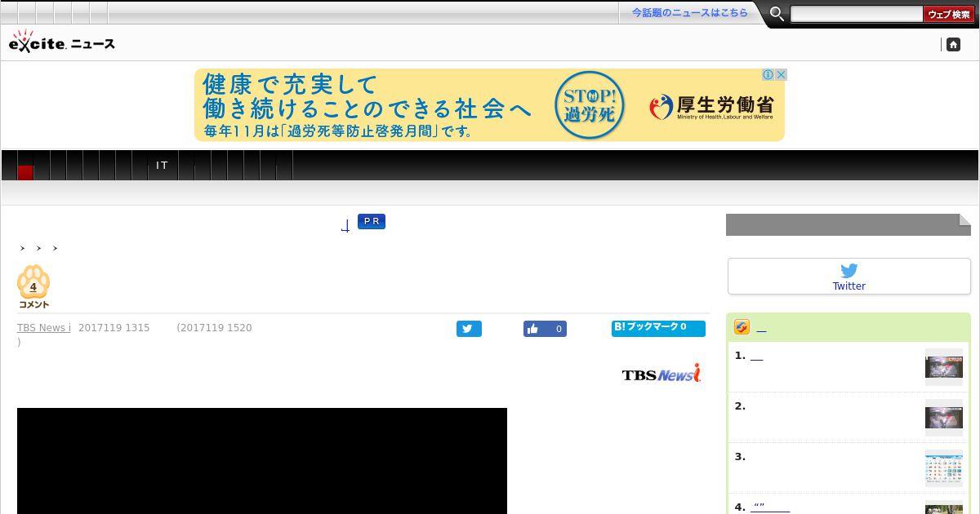980x514 pixels.
Task: Open the ranking item 2 thumbnail
Action: coord(944,418)
